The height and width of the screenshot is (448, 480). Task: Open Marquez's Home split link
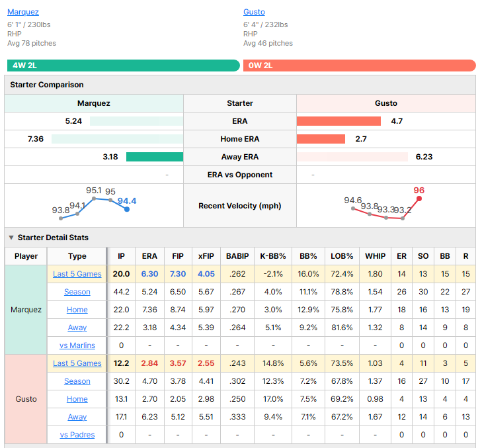(x=77, y=310)
